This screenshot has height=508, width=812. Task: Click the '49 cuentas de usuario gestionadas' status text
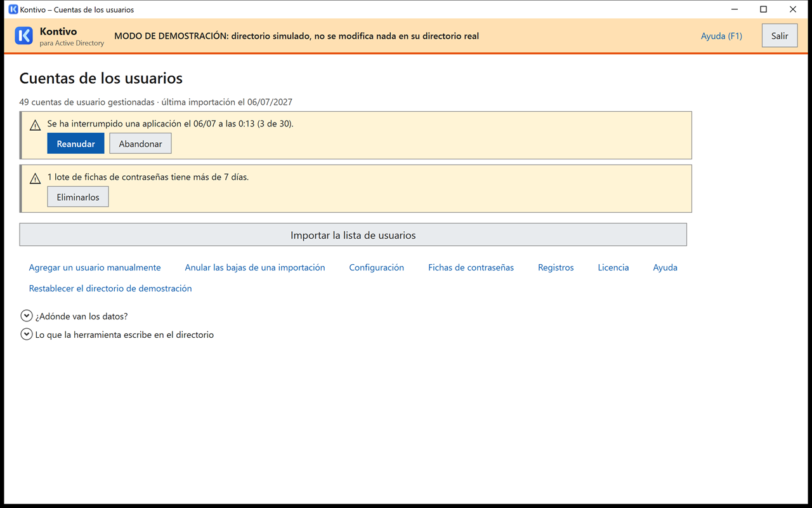coord(155,102)
